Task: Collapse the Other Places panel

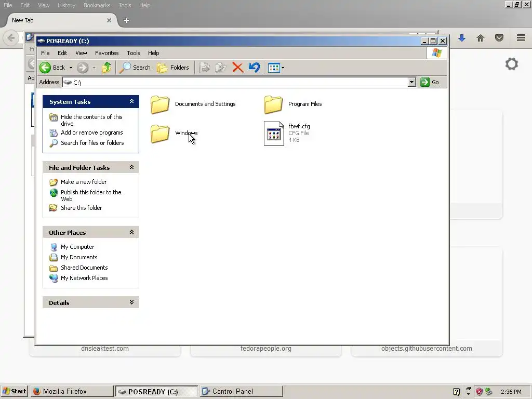Action: pyautogui.click(x=131, y=232)
